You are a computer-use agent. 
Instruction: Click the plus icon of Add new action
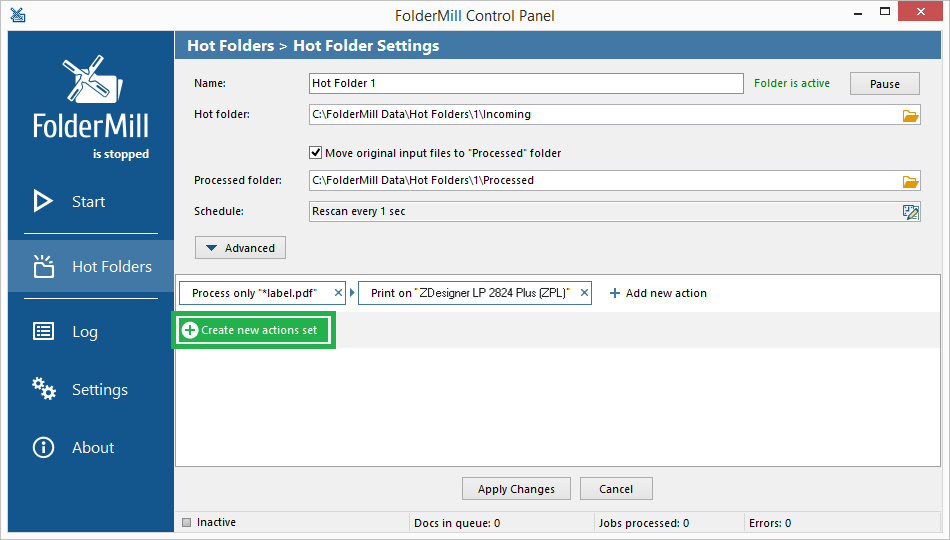pos(614,293)
